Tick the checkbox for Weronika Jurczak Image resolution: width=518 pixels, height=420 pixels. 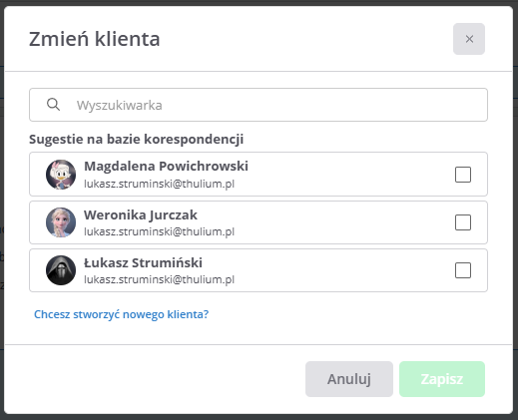click(463, 222)
